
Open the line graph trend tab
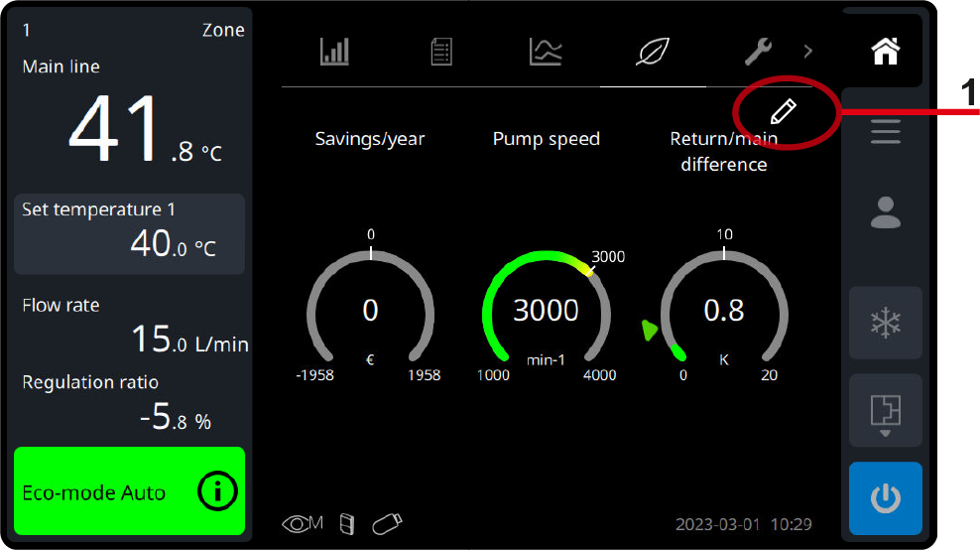click(x=546, y=52)
